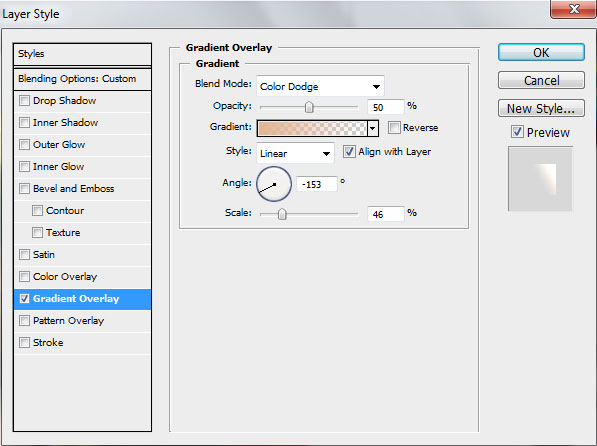Open Blending Options: Custom section

(x=82, y=79)
